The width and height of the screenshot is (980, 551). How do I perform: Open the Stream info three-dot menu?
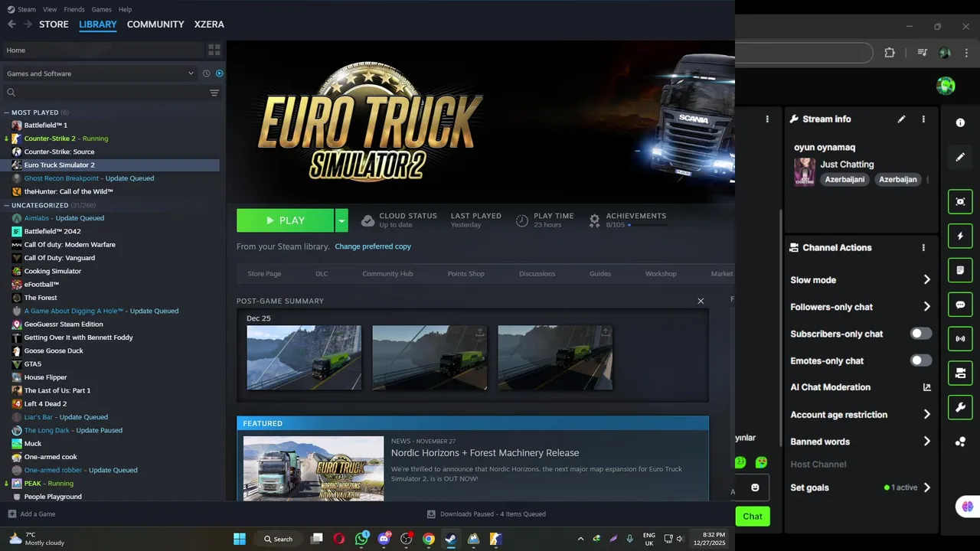point(923,119)
